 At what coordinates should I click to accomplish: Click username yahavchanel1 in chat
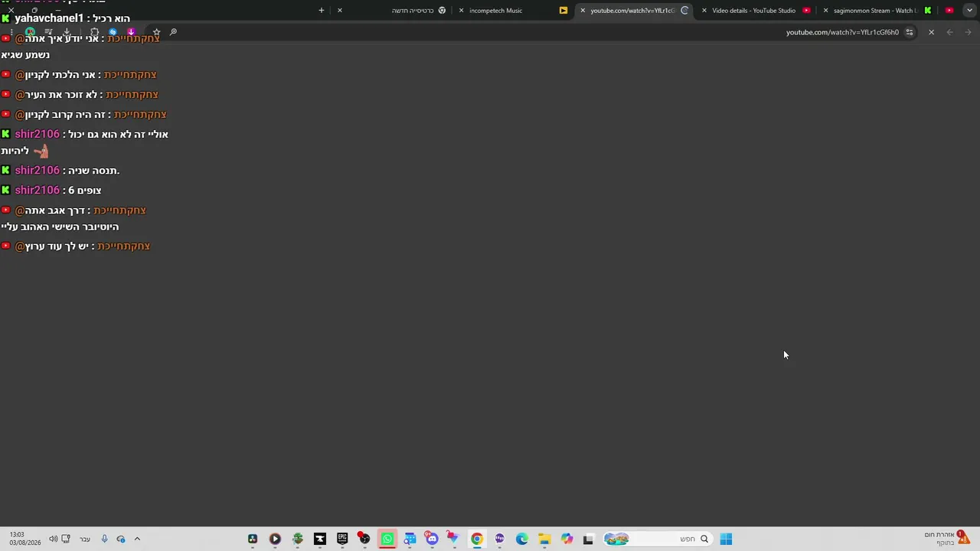tap(49, 18)
